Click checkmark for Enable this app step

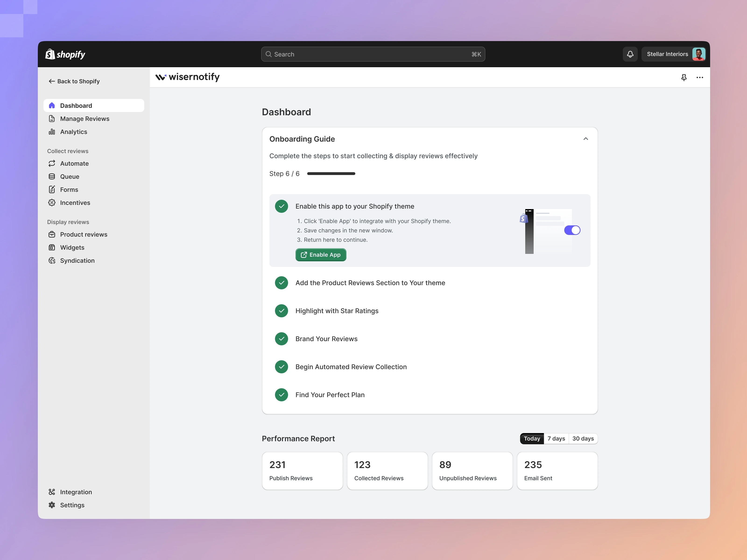281,206
